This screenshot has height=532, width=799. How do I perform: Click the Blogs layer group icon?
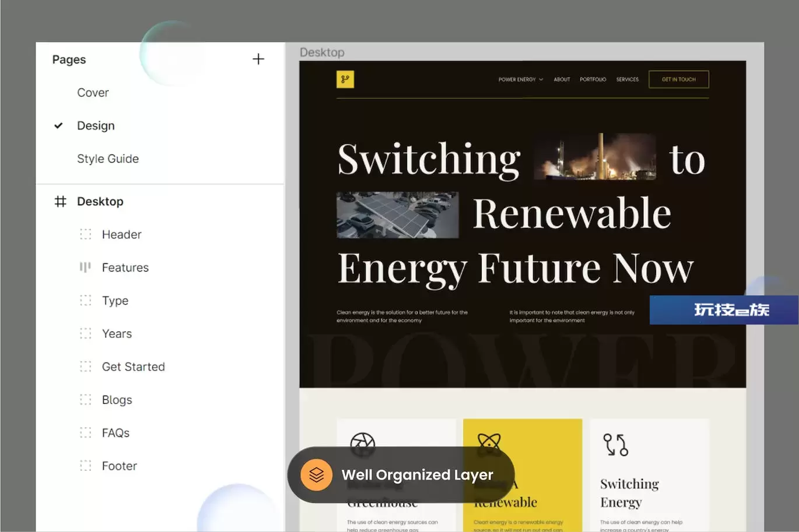(x=86, y=400)
